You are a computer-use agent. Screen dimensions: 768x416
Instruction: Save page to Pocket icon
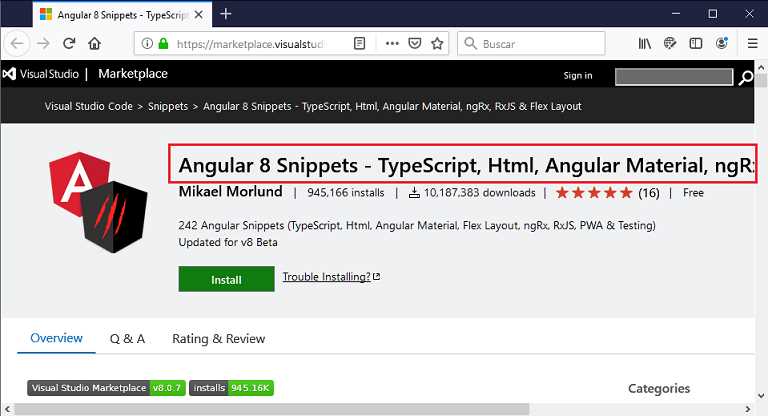click(x=415, y=44)
